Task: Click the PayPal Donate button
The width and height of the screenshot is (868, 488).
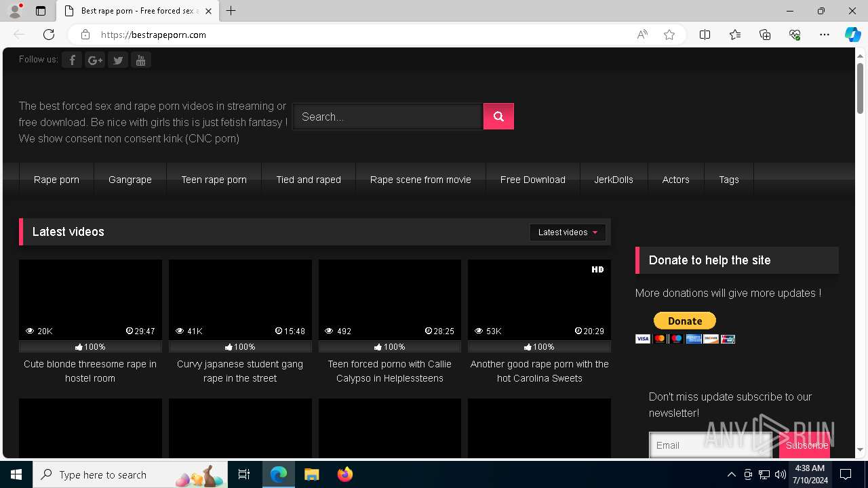Action: (x=685, y=321)
